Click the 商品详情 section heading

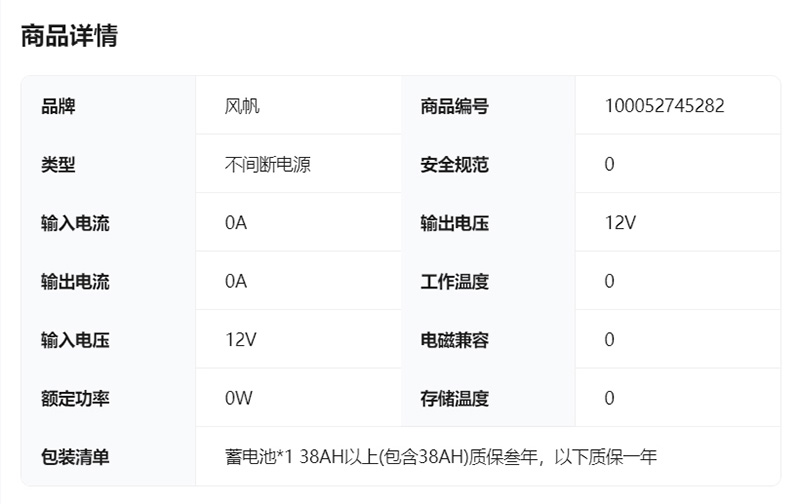(x=69, y=36)
